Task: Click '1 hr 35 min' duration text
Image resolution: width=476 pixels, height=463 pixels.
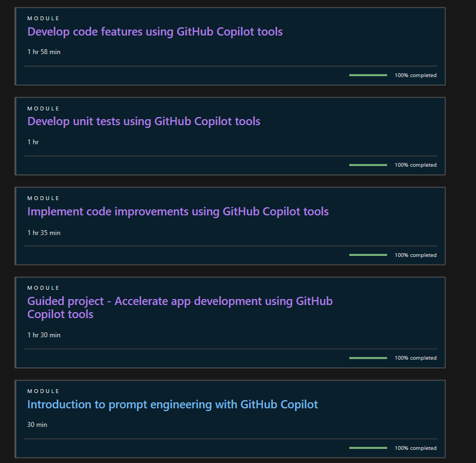Action: point(44,233)
